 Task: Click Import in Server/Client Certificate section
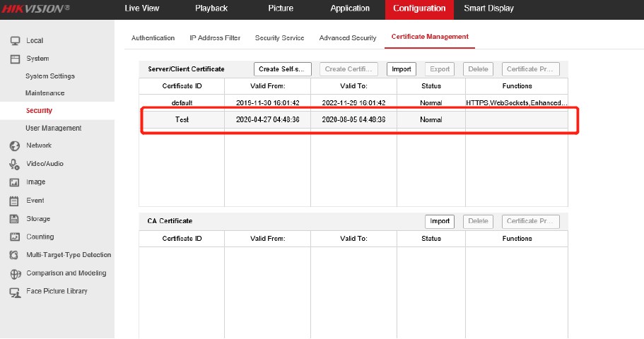click(x=401, y=69)
